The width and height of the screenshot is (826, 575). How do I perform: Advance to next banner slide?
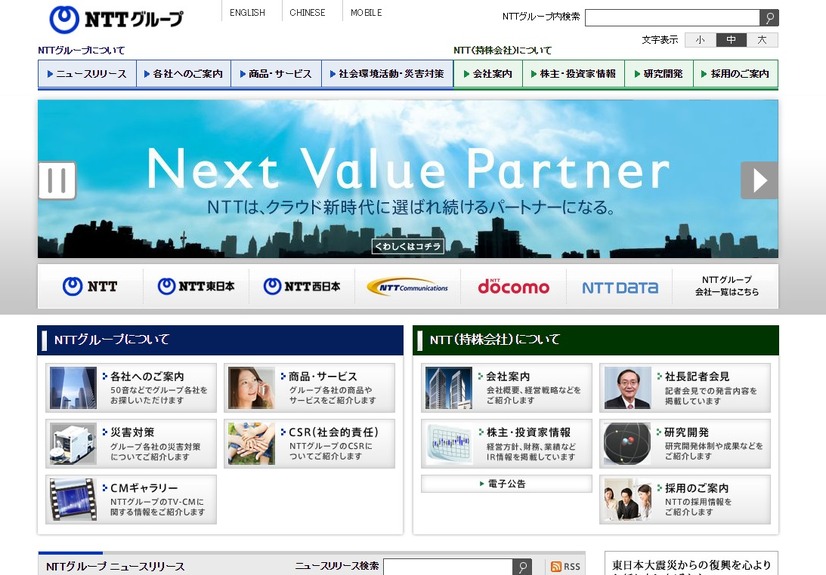759,180
